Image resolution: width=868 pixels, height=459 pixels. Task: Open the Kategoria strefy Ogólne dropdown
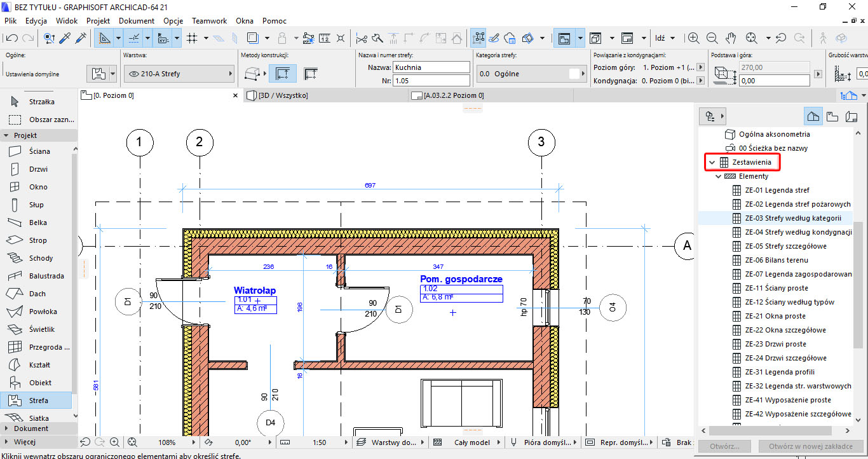coord(530,74)
